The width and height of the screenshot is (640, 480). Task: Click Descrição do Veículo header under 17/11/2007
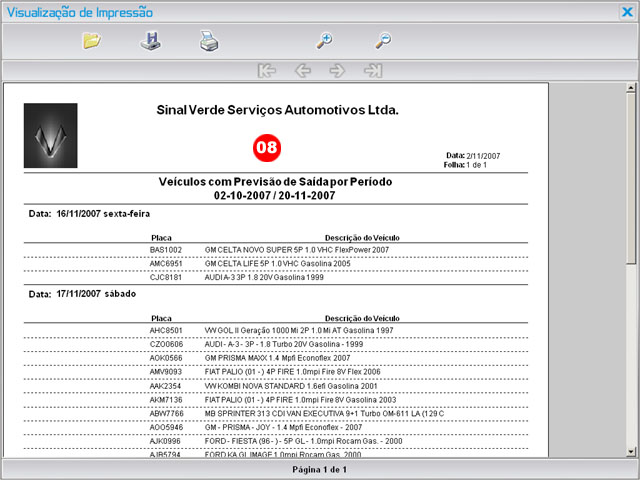pos(362,318)
